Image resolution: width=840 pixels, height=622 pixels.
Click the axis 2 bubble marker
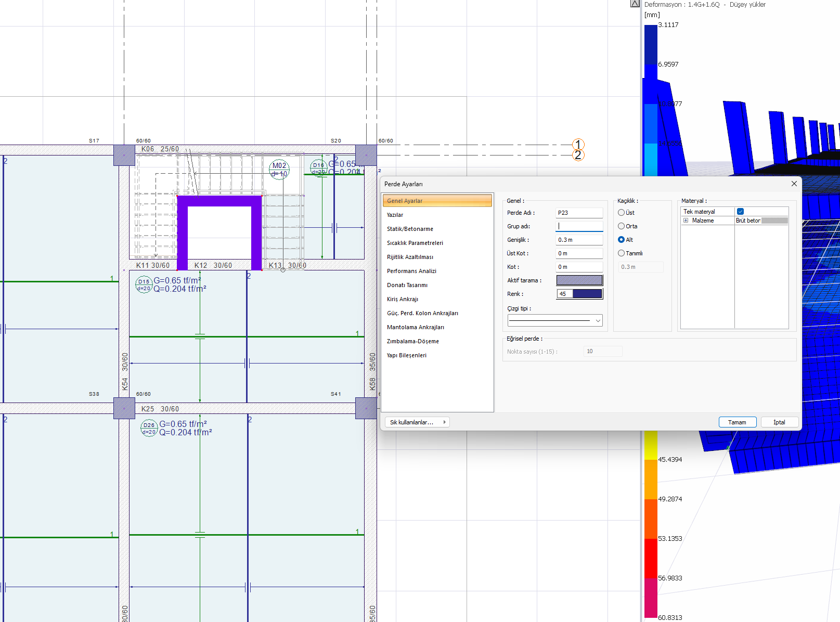(578, 155)
